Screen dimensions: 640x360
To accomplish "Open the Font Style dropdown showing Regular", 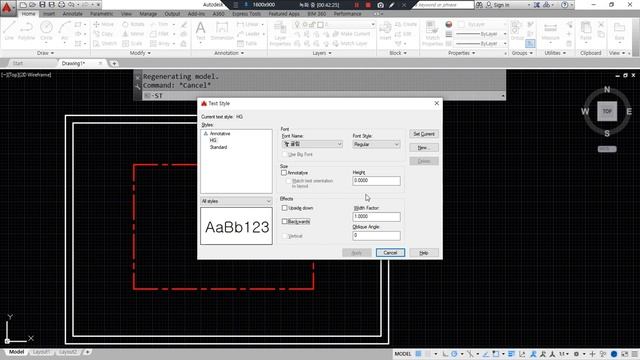I will pyautogui.click(x=376, y=144).
